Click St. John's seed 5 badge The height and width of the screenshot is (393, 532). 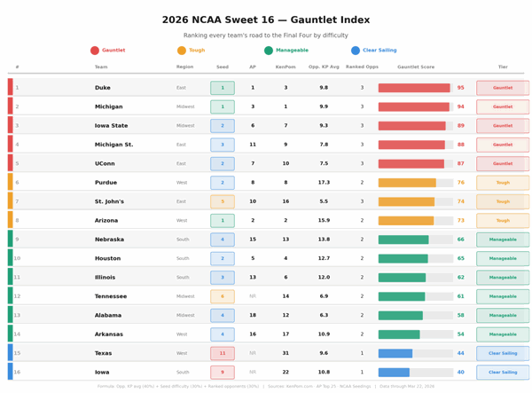pos(223,201)
